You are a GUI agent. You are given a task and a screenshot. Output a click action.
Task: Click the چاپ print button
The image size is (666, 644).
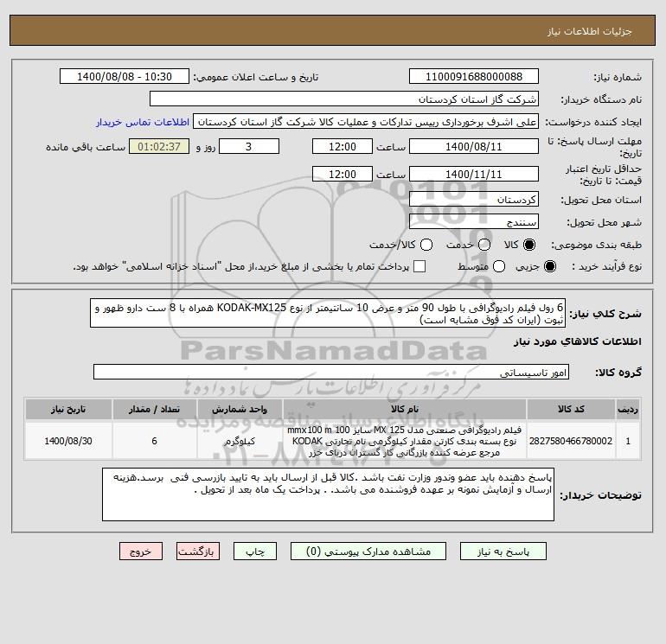[255, 552]
